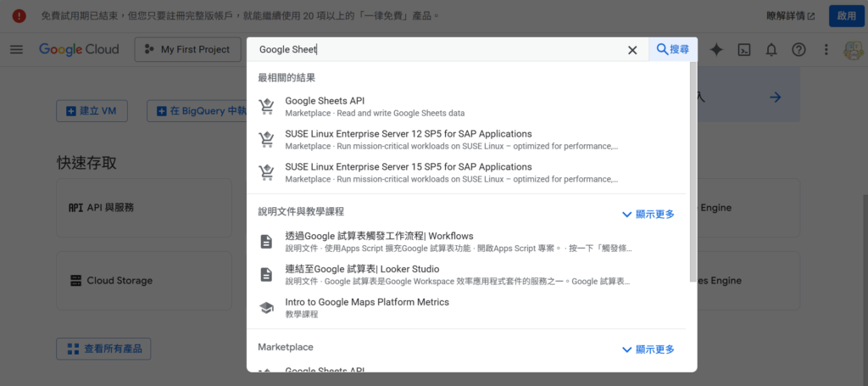
Task: Expand more Marketplace results
Action: [648, 349]
